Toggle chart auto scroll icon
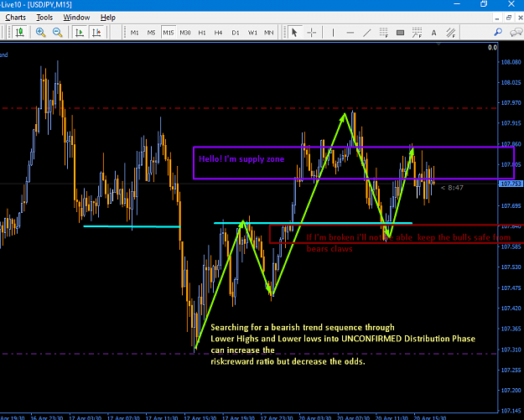The image size is (524, 420). (x=80, y=33)
